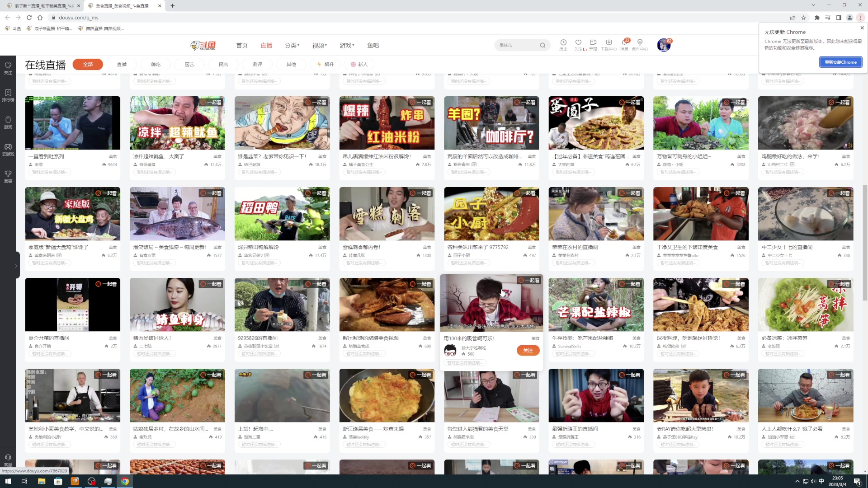Click the Windows Start button
868x488 pixels.
(8, 481)
